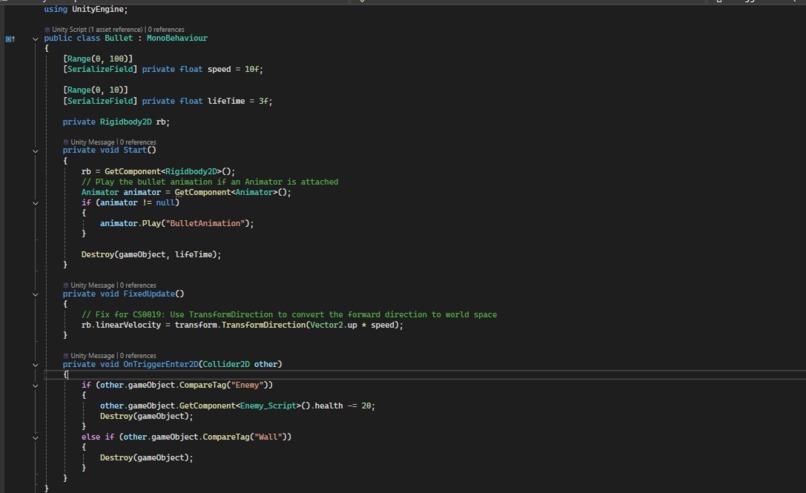The height and width of the screenshot is (493, 806).
Task: Click 'Rigidbody2D' in the private rb declaration
Action: coord(125,122)
